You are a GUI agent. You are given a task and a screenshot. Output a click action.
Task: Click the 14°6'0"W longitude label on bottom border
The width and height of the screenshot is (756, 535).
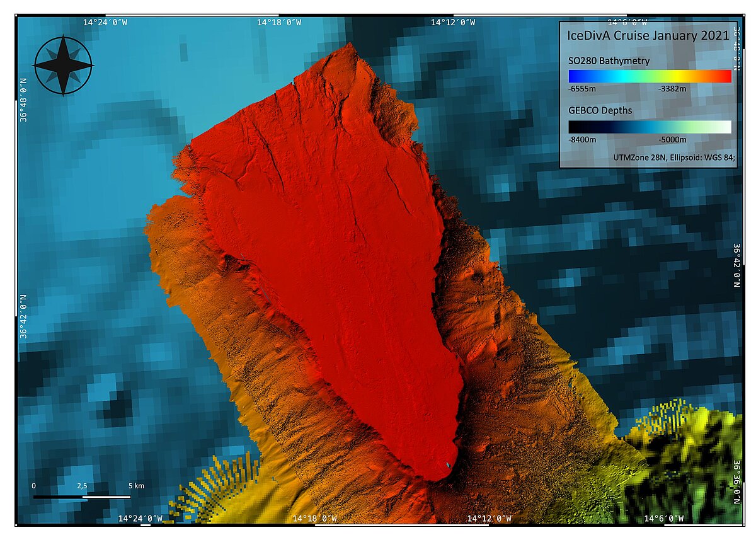[x=664, y=519]
